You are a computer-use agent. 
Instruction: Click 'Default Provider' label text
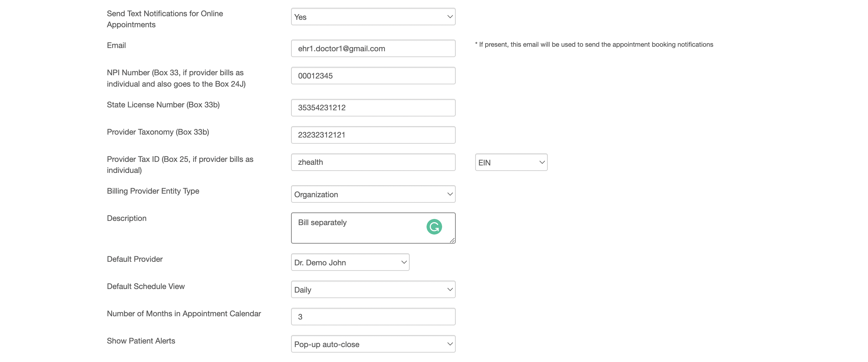click(x=135, y=259)
